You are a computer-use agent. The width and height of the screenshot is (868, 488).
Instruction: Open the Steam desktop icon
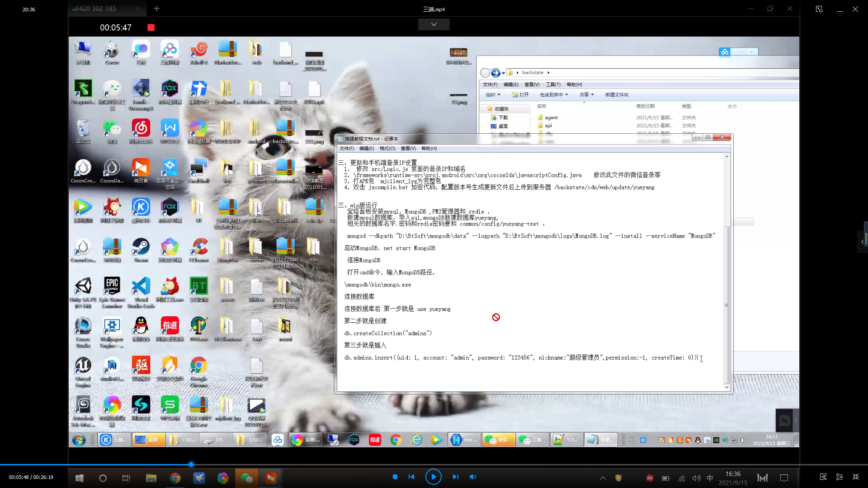tap(141, 250)
